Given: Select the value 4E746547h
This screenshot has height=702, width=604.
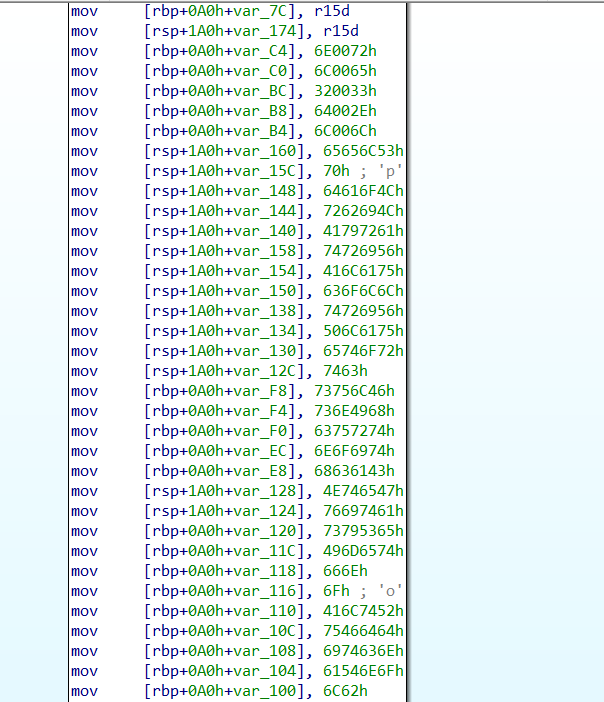Looking at the screenshot, I should pos(363,491).
